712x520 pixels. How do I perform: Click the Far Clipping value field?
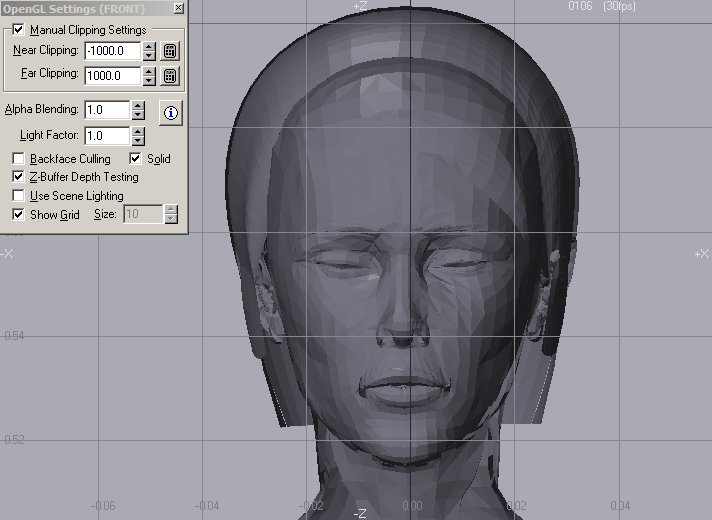click(111, 76)
